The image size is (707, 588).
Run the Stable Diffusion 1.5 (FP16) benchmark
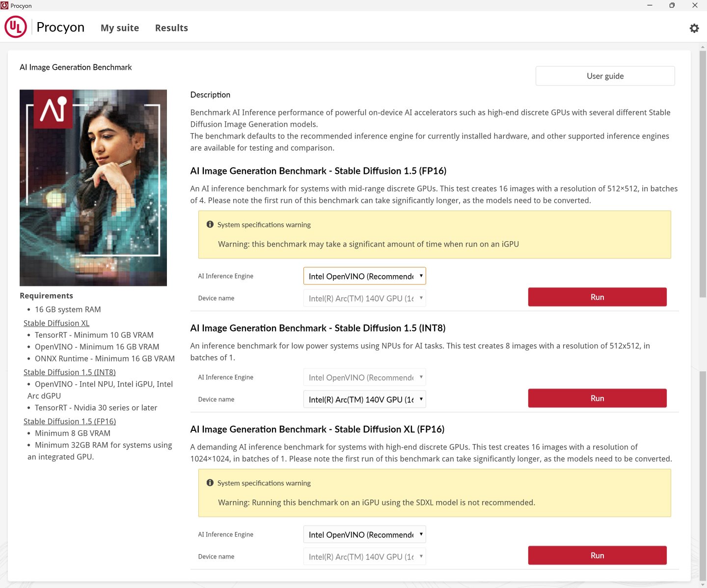point(597,297)
